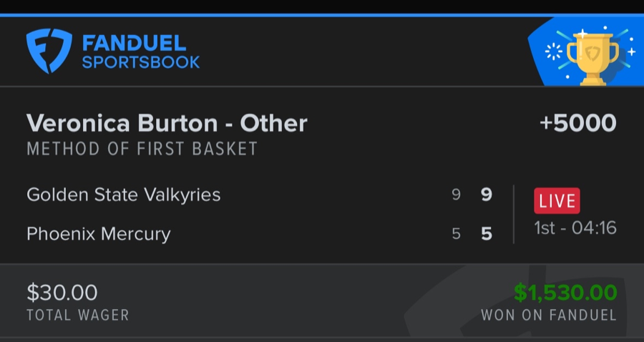Viewport: 644px width, 342px height.
Task: Click the FanDuel Sportsbook wordmark
Action: pos(141,52)
